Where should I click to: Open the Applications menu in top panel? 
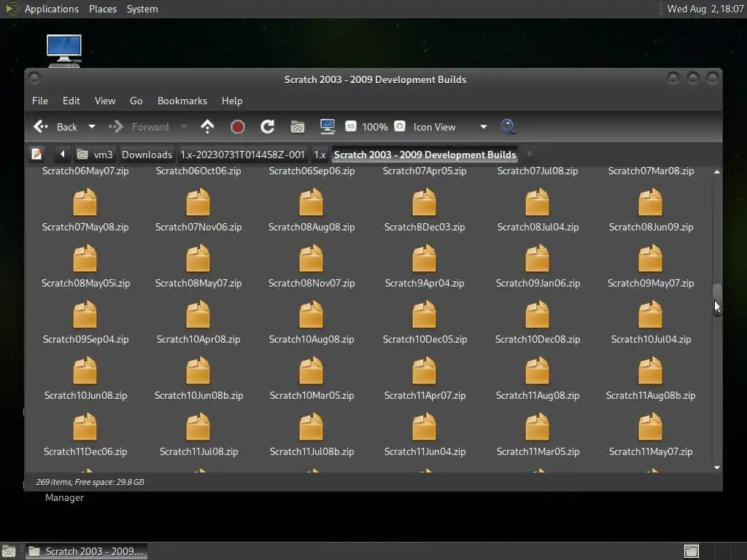[51, 9]
